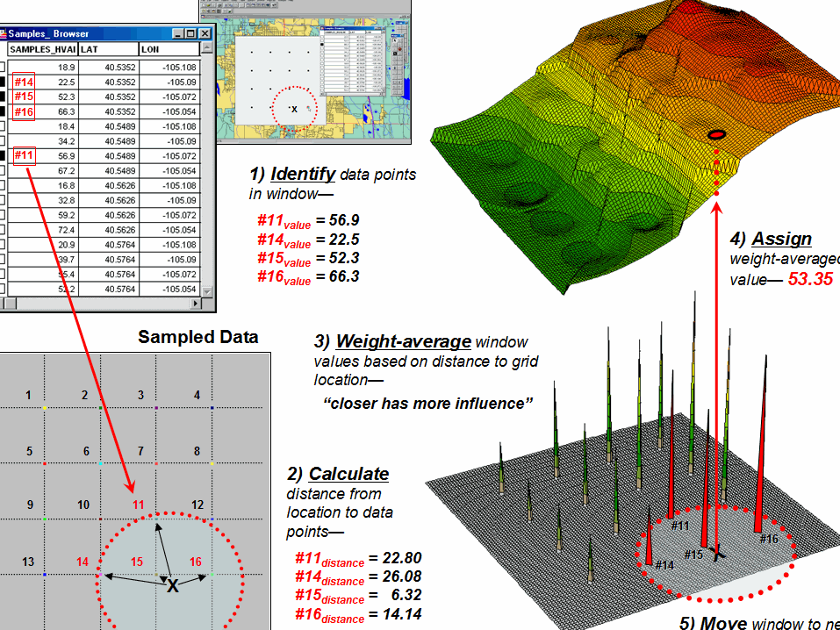Click the table's vertical scroll down arrow
The width and height of the screenshot is (840, 630).
pyautogui.click(x=207, y=292)
